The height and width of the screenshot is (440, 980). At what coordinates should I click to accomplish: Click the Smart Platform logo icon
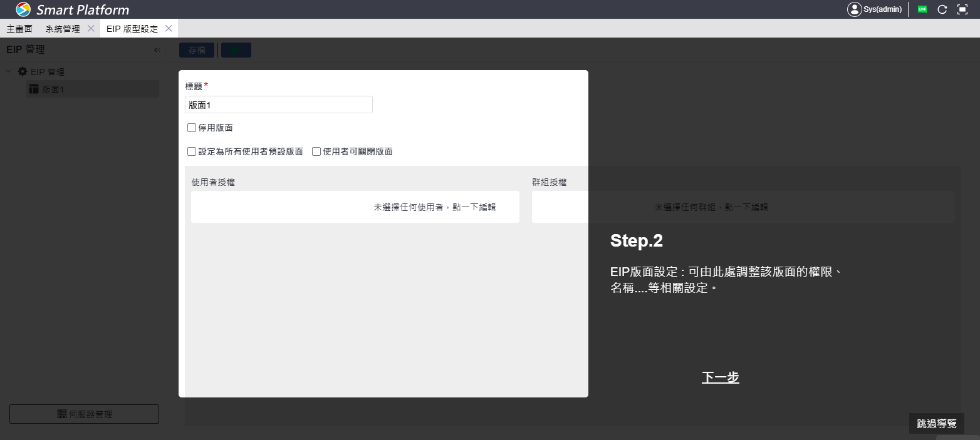pyautogui.click(x=23, y=9)
